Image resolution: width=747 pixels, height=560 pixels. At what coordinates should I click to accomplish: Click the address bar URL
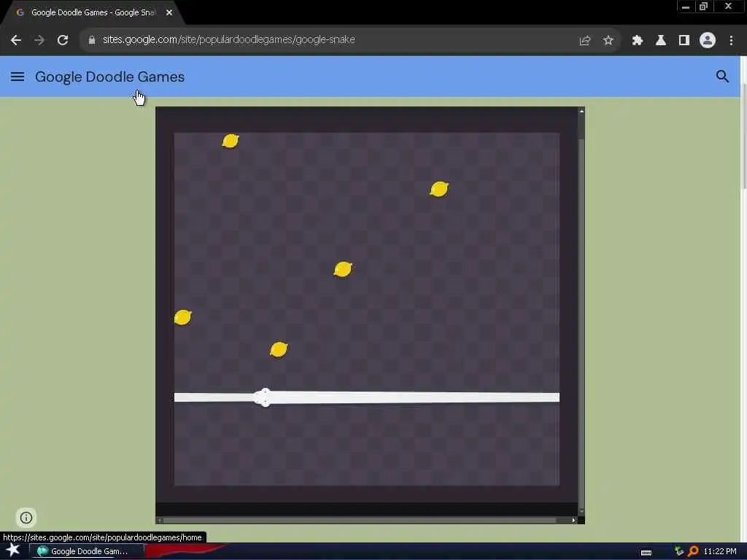coord(228,39)
